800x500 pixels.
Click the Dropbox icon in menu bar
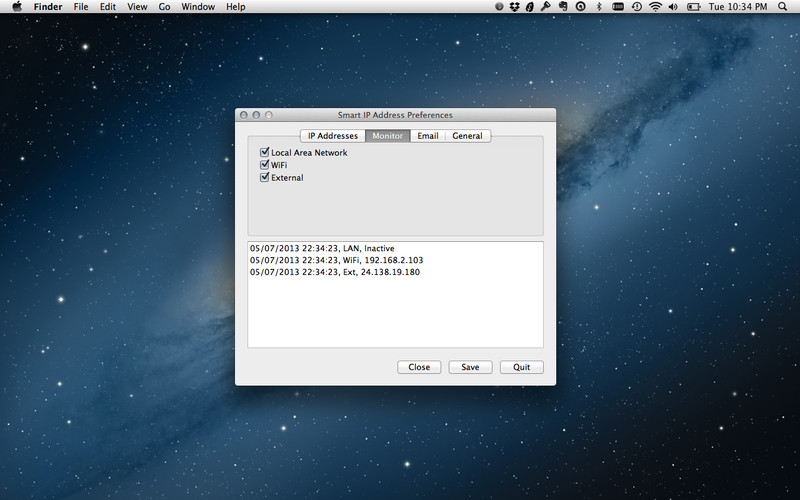(514, 6)
